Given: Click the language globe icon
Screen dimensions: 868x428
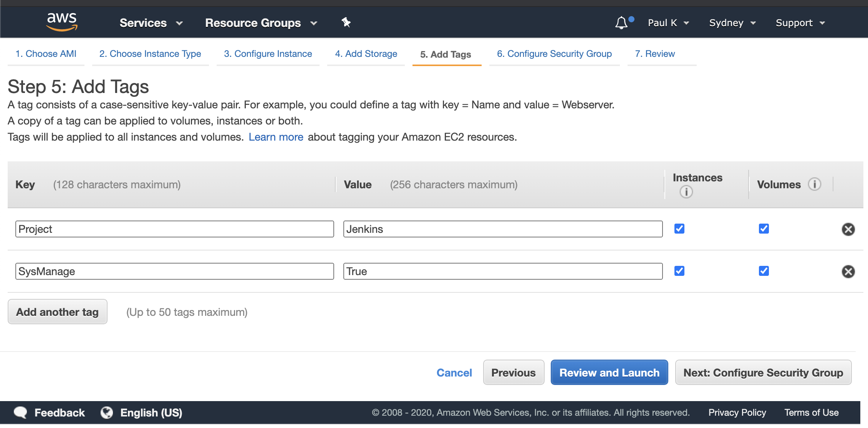Looking at the screenshot, I should pos(107,413).
